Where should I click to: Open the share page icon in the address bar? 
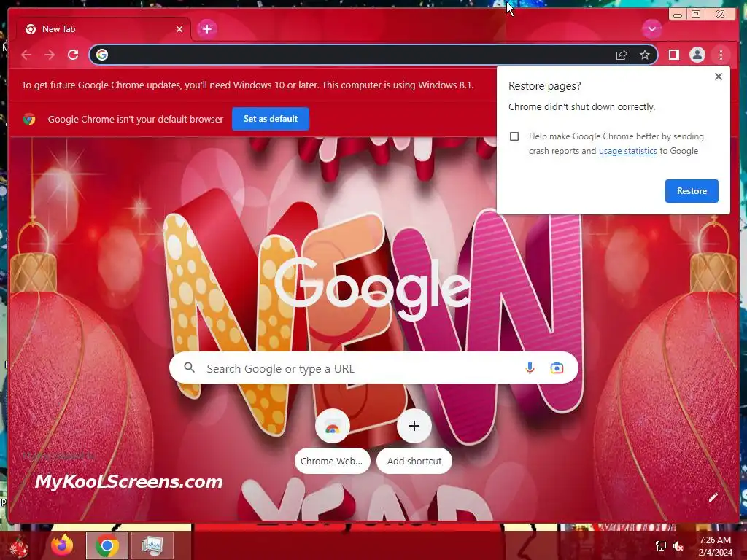pos(622,55)
